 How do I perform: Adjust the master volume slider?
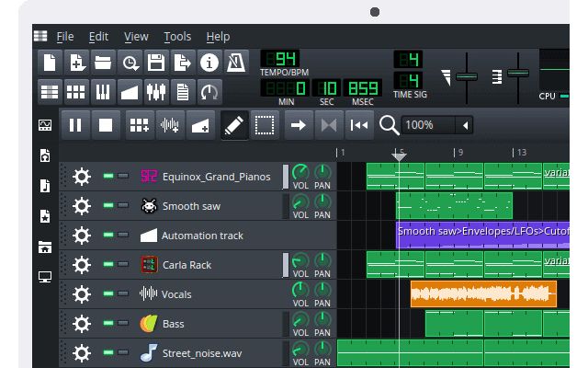[x=467, y=76]
